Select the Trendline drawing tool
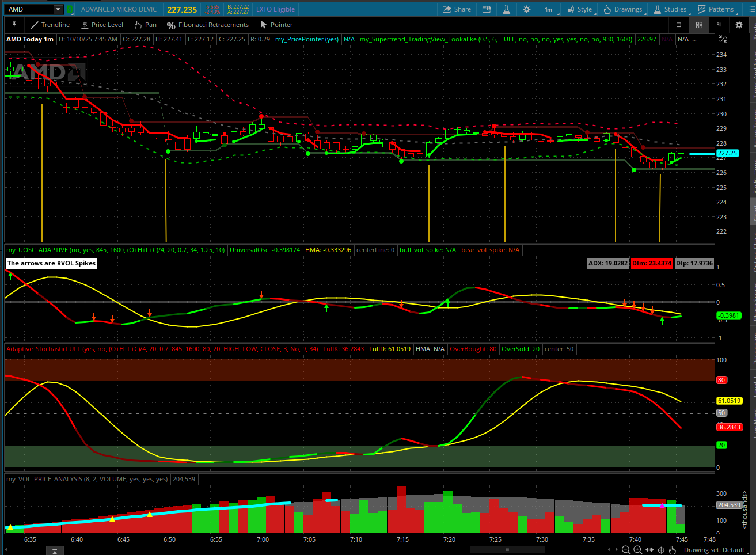This screenshot has height=555, width=756. pyautogui.click(x=50, y=25)
